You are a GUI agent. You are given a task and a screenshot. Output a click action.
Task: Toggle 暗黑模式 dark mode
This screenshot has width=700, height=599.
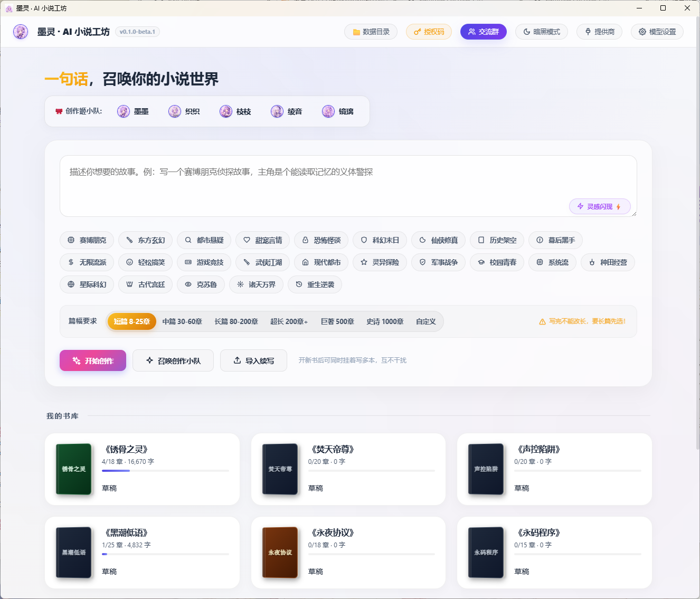542,32
